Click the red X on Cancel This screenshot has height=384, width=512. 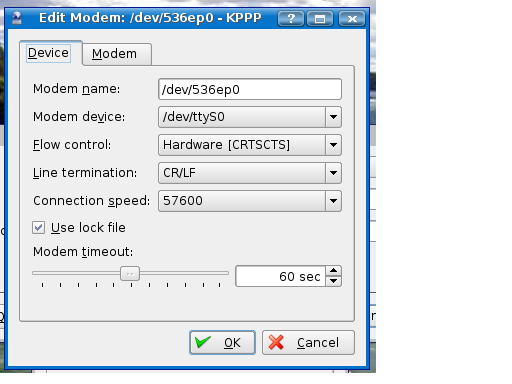pos(276,342)
